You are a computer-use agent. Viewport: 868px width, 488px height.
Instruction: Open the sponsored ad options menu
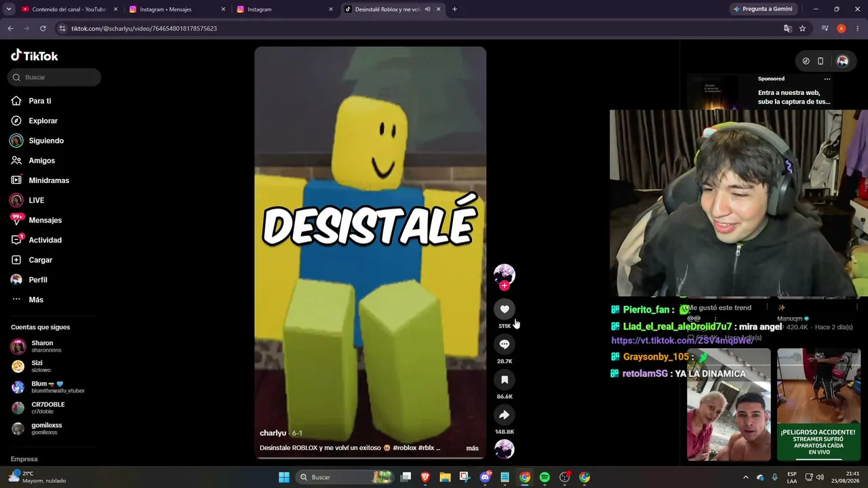(827, 79)
